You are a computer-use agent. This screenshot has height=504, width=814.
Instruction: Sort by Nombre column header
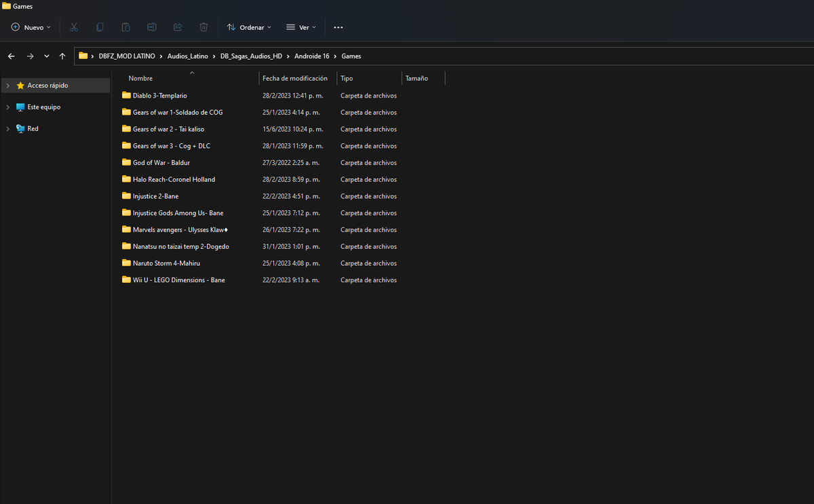(140, 79)
